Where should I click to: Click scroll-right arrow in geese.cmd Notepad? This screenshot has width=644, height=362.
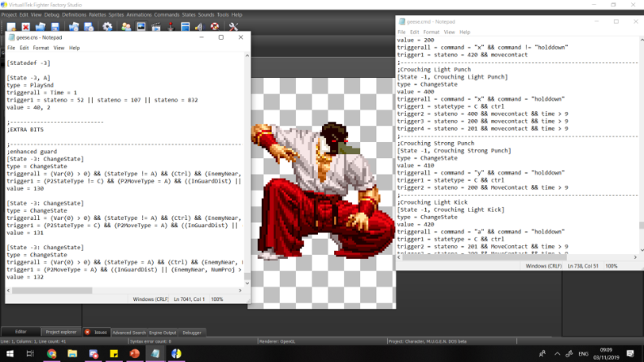(635, 257)
